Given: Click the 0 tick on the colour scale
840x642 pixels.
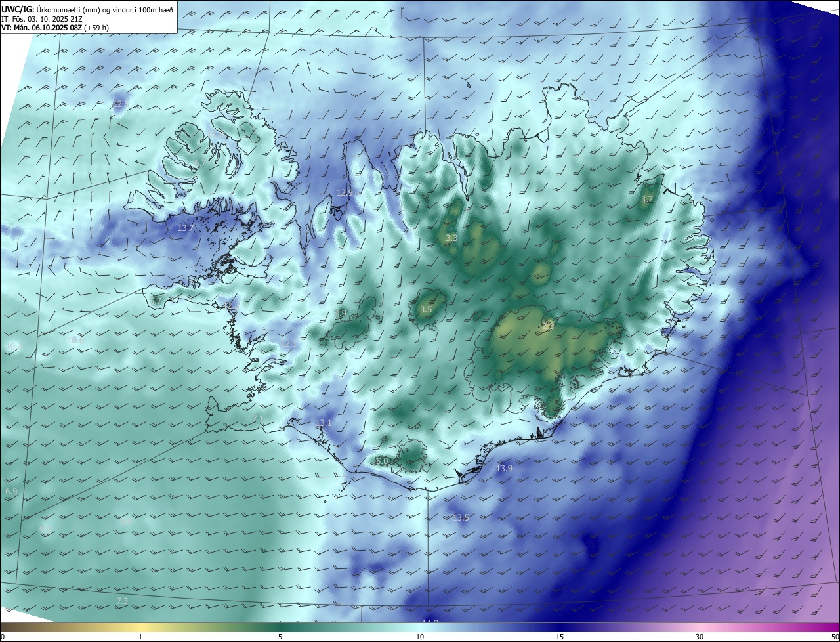Looking at the screenshot, I should [x=3, y=637].
